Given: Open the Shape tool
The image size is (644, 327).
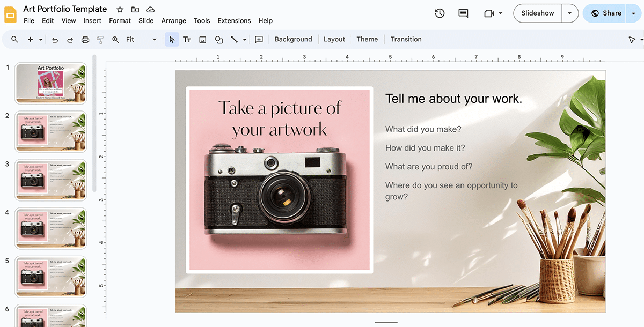Looking at the screenshot, I should (x=218, y=40).
